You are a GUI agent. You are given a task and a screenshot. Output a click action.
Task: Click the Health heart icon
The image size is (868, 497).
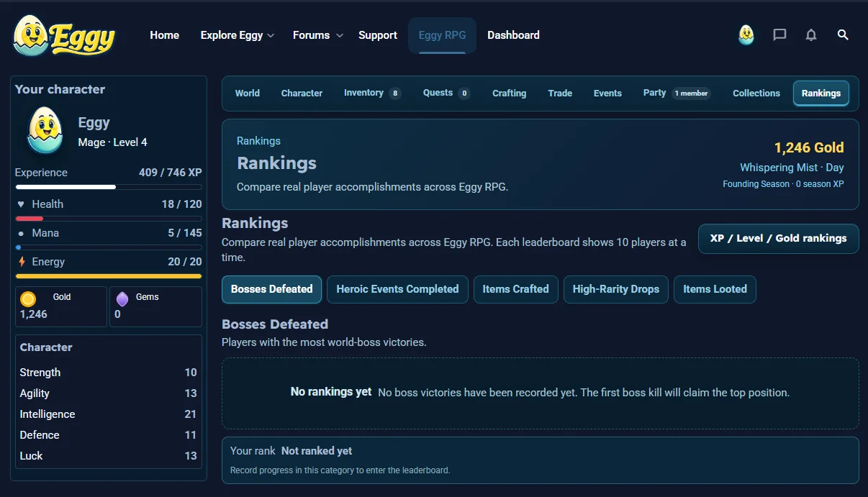21,204
